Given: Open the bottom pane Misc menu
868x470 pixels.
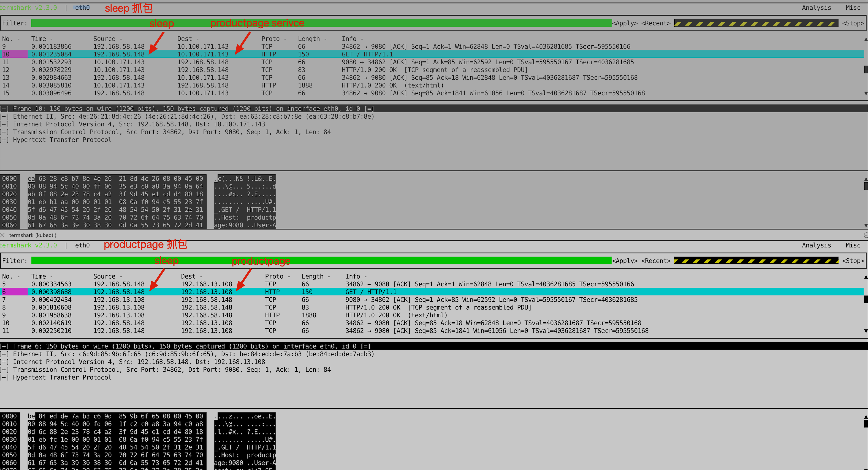Looking at the screenshot, I should tap(853, 245).
